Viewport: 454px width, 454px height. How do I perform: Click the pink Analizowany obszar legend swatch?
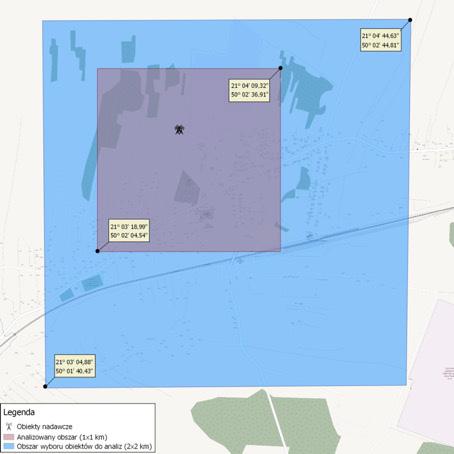[9, 437]
